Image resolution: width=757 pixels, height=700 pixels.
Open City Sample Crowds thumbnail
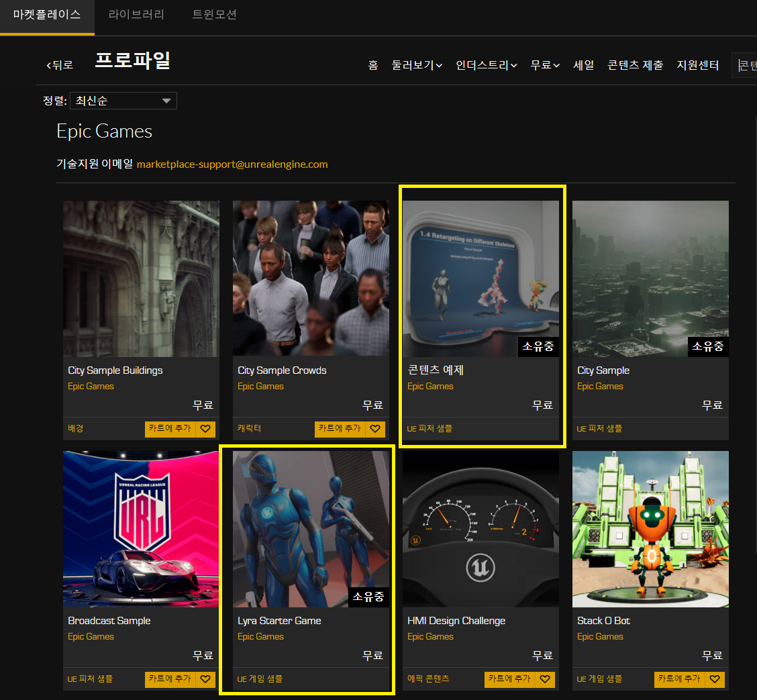pyautogui.click(x=311, y=279)
